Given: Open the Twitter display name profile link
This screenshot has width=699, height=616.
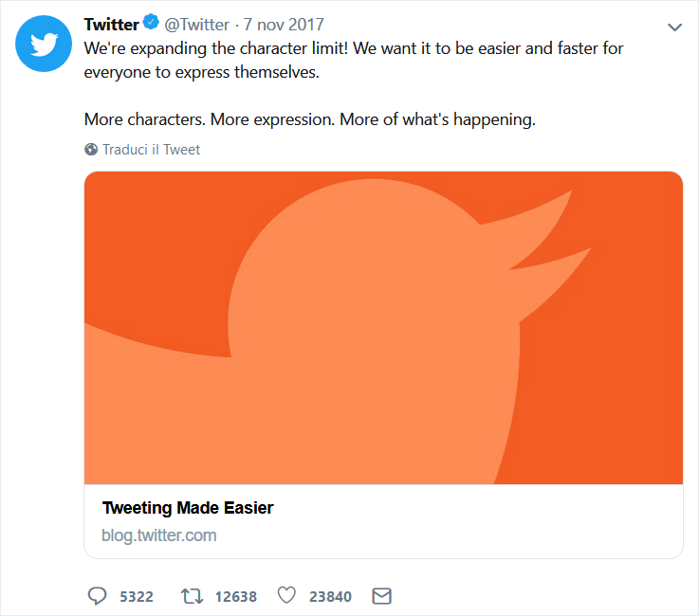Looking at the screenshot, I should point(111,25).
